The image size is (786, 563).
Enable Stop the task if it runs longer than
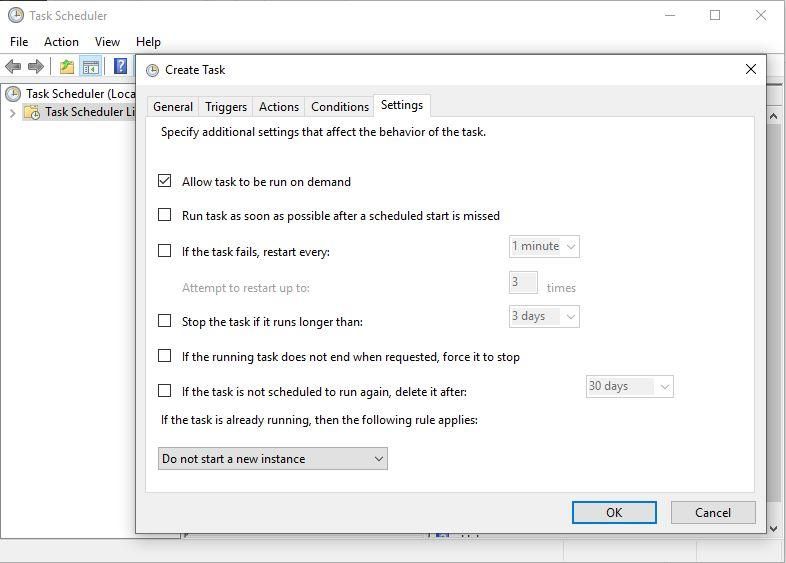coord(164,320)
